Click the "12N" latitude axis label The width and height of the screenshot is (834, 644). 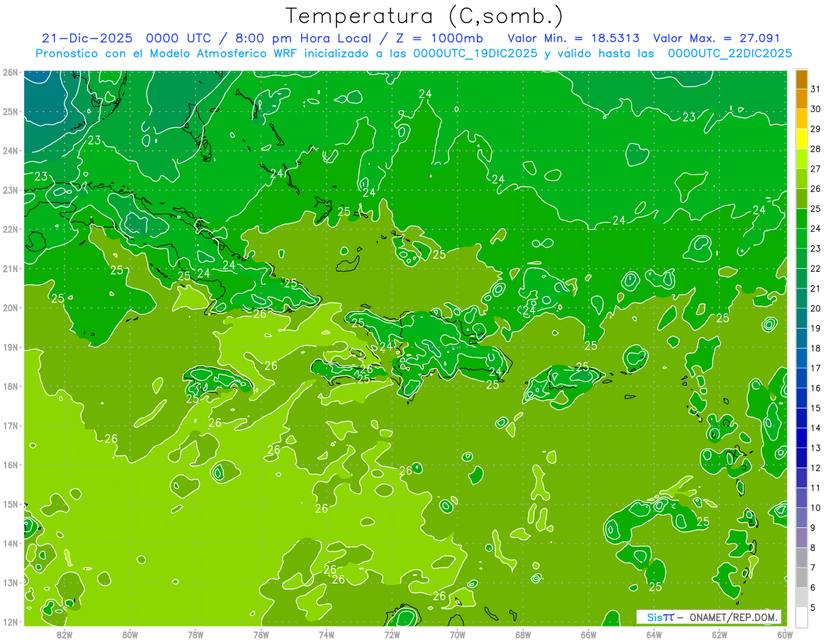(x=10, y=622)
